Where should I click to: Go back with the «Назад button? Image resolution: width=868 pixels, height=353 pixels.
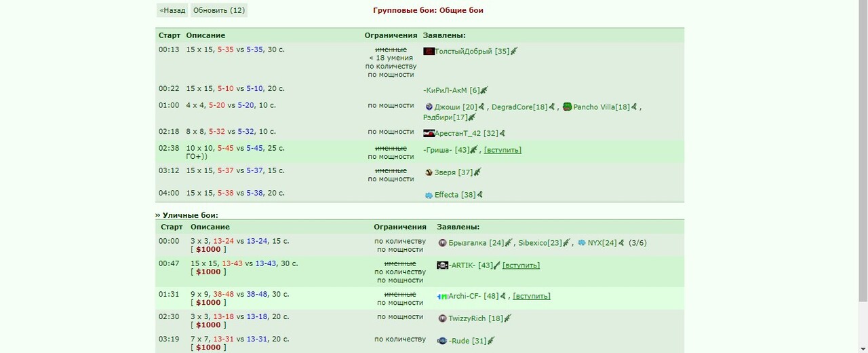[x=172, y=10]
